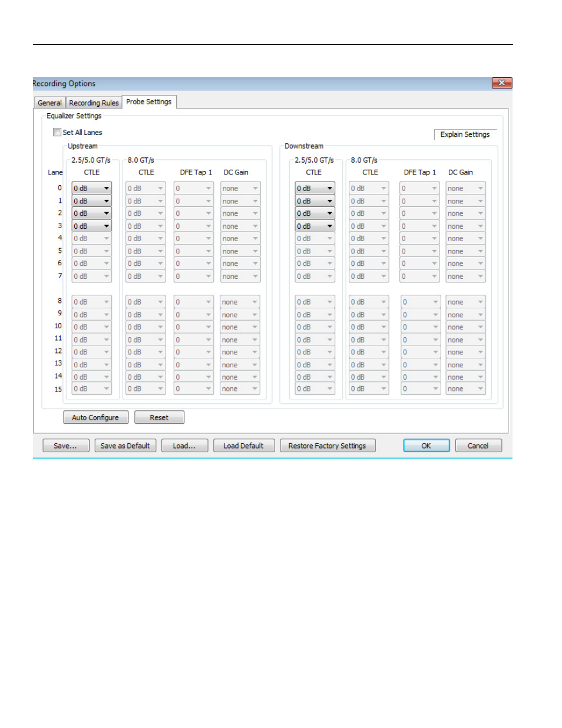This screenshot has height=728, width=562.
Task: Click the Load... button
Action: (184, 446)
